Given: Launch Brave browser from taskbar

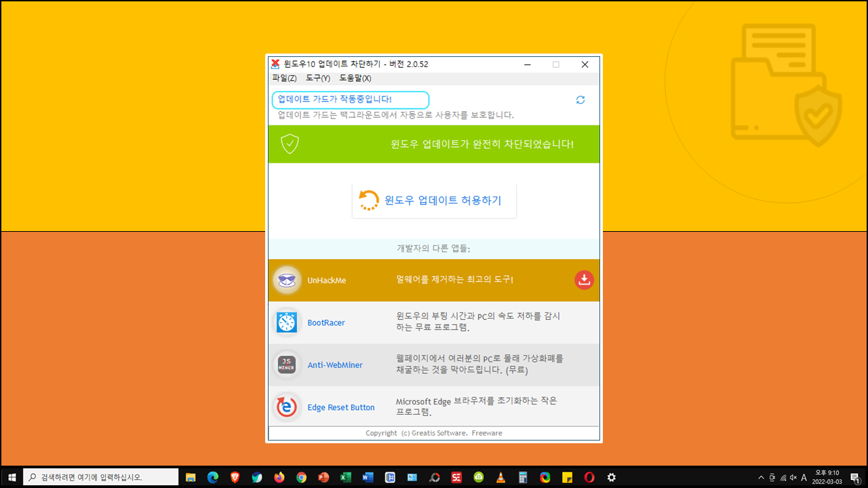Looking at the screenshot, I should point(235,477).
